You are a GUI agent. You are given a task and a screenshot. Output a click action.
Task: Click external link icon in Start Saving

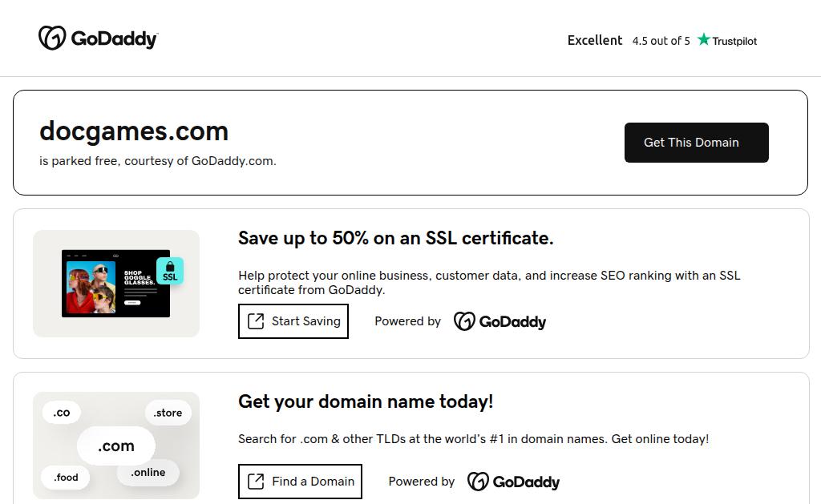pos(256,321)
